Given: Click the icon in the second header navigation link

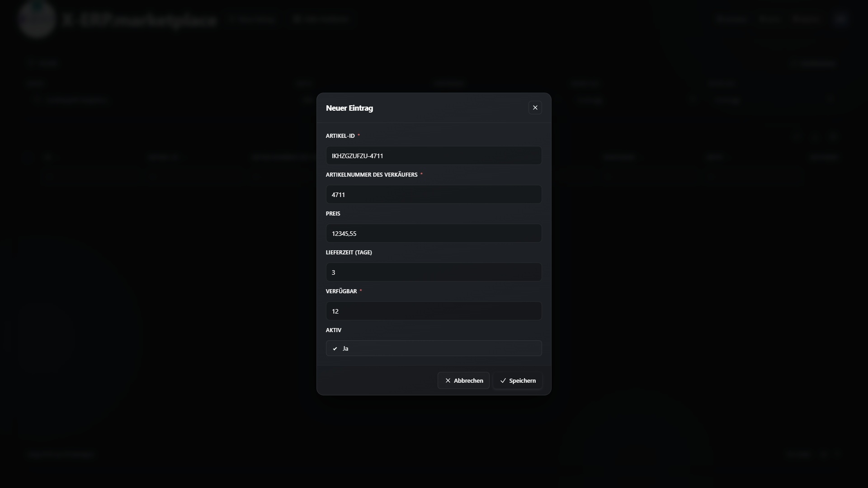Looking at the screenshot, I should pyautogui.click(x=298, y=19).
